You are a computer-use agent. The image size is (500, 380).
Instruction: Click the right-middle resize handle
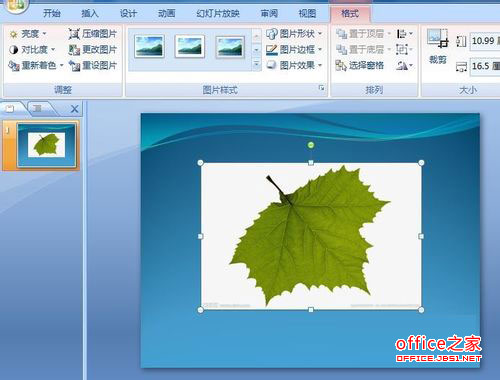point(421,236)
